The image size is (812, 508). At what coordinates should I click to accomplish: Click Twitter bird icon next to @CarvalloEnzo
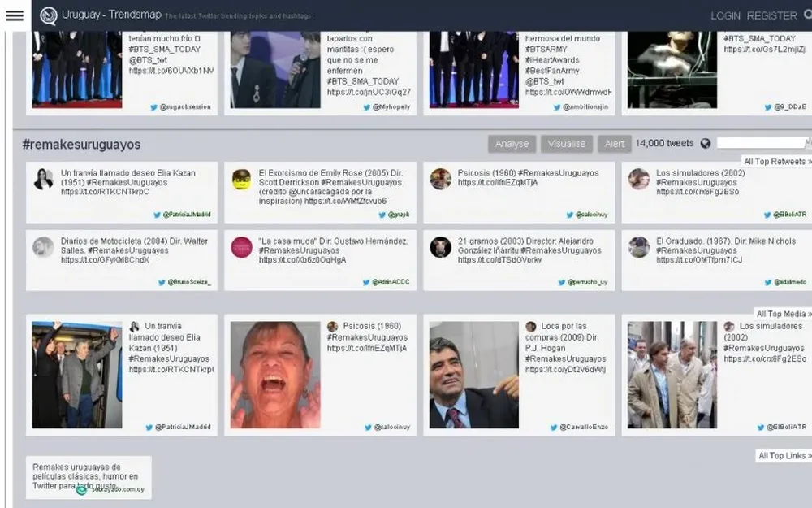point(554,427)
